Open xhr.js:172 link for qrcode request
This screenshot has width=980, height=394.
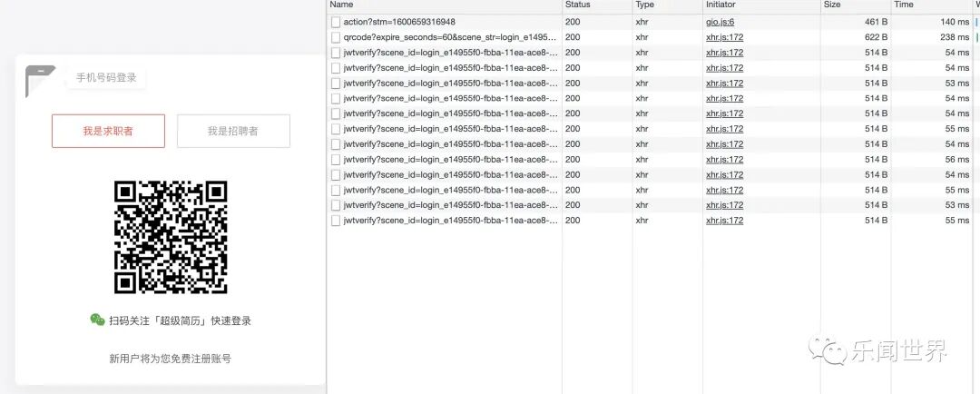(724, 37)
